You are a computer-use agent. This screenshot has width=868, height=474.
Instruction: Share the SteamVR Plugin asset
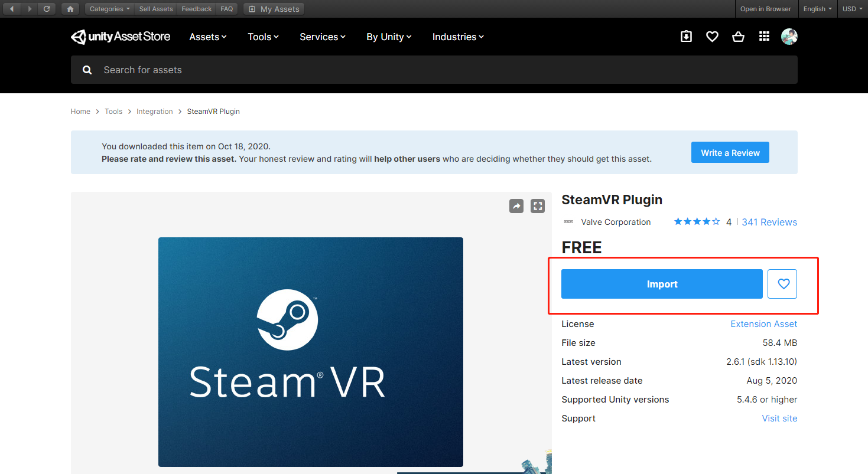coord(516,206)
